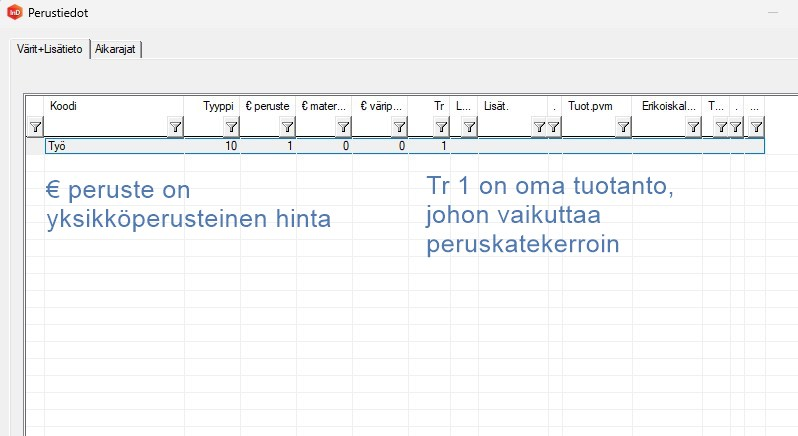The image size is (798, 436).
Task: Click the Koodi filter input field
Action: (x=106, y=127)
